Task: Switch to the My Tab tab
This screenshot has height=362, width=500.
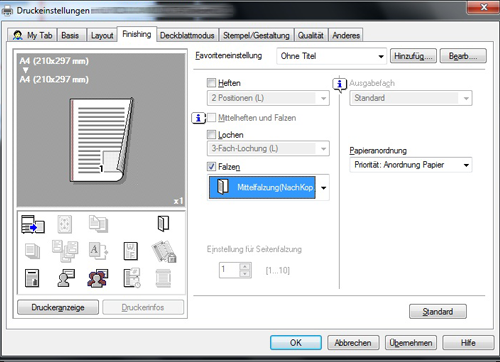Action: 32,35
